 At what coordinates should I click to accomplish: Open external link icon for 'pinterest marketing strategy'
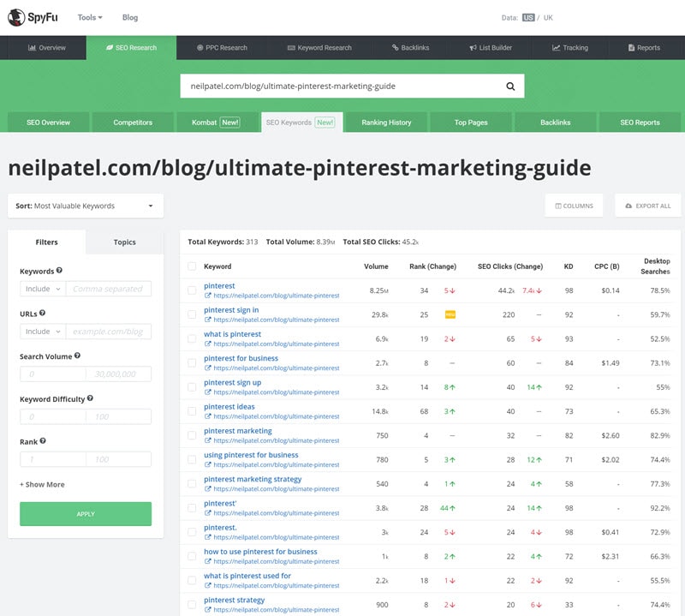click(208, 489)
